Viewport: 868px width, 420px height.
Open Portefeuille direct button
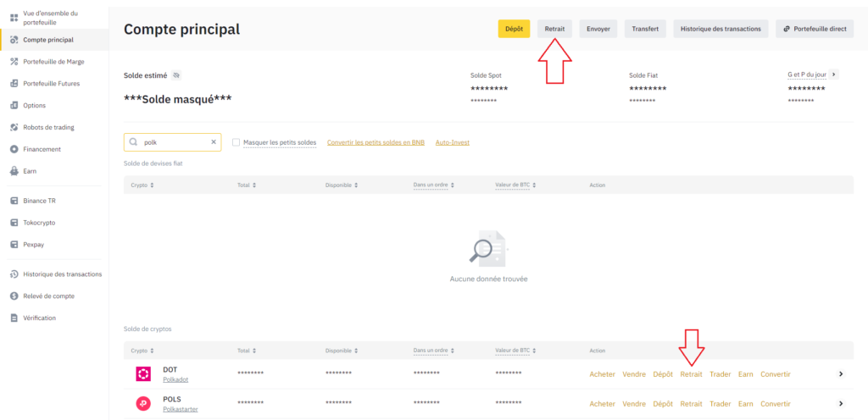(x=815, y=29)
